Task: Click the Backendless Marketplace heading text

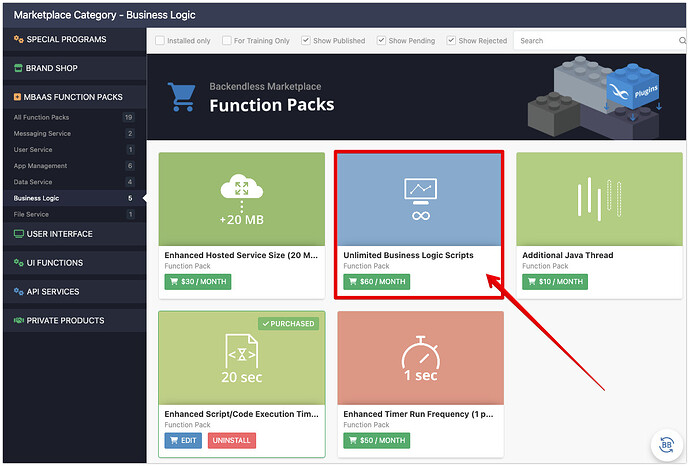Action: (265, 87)
